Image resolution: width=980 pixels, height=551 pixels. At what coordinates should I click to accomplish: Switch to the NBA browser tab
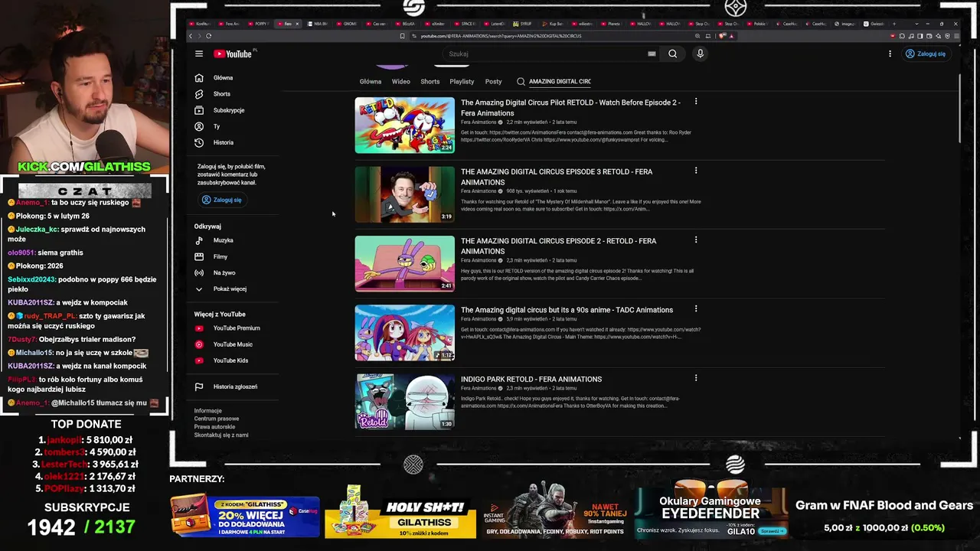pos(318,24)
